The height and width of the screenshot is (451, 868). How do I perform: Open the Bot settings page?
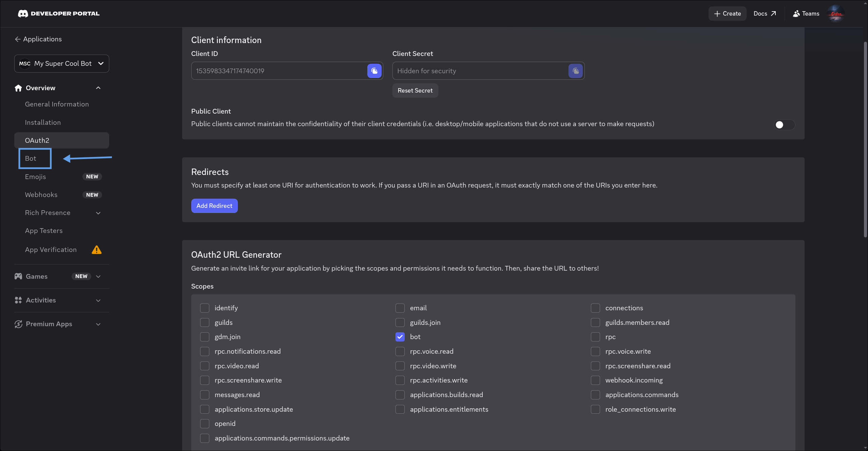pyautogui.click(x=31, y=158)
